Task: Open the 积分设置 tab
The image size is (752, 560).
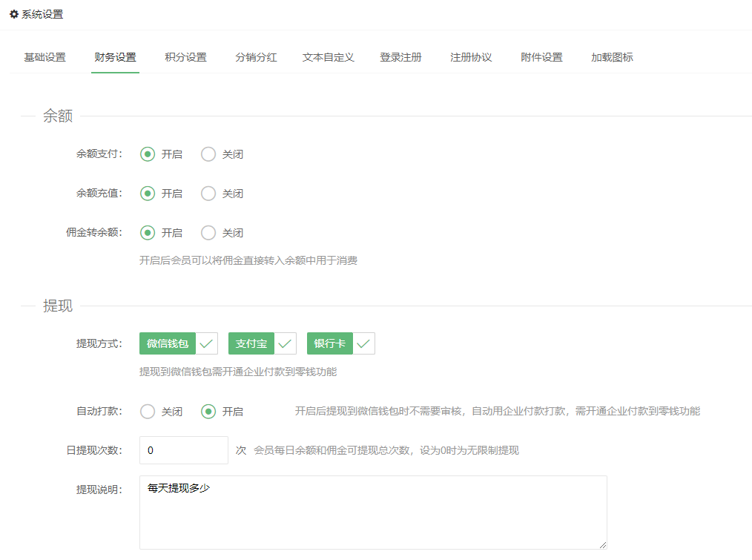Action: pos(185,57)
